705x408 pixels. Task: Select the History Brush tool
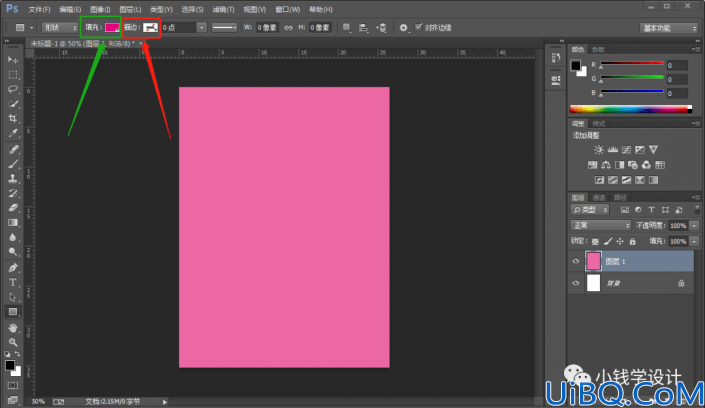[13, 193]
